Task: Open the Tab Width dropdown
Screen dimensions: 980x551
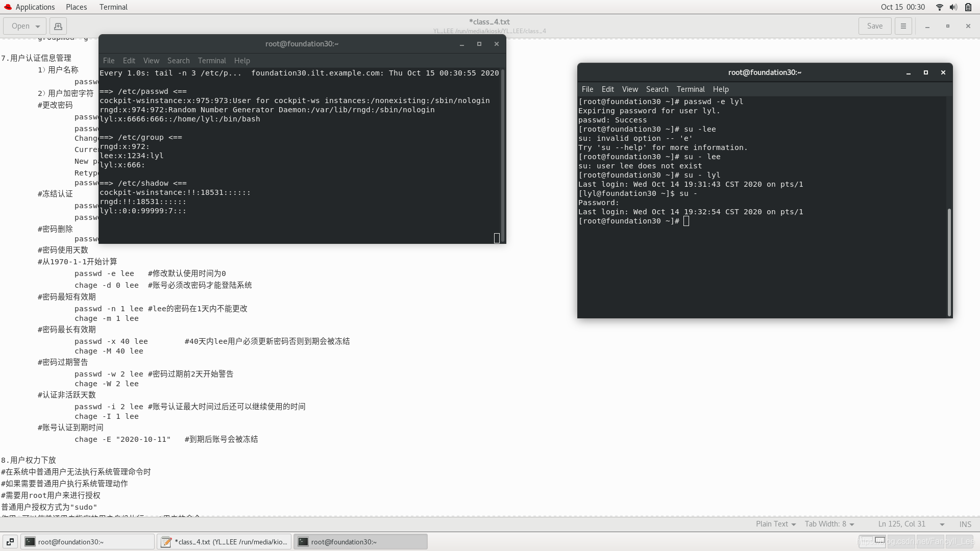Action: 829,524
